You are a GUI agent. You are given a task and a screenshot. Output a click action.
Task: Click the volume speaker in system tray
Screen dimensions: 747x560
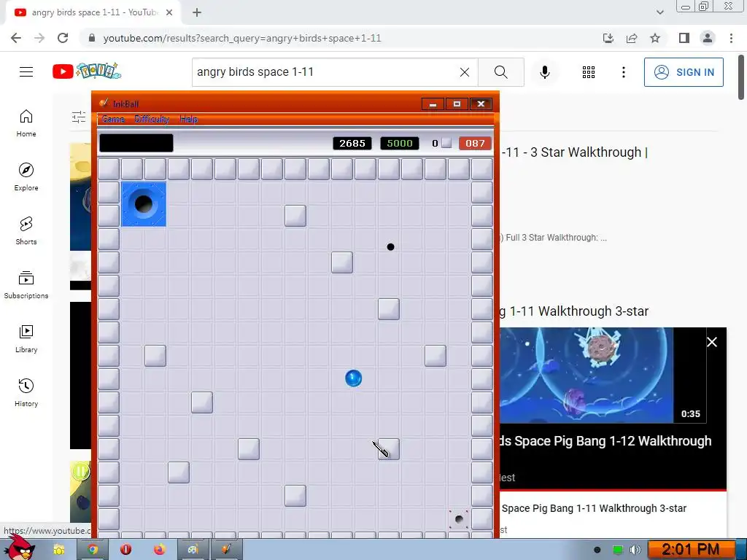coord(635,550)
